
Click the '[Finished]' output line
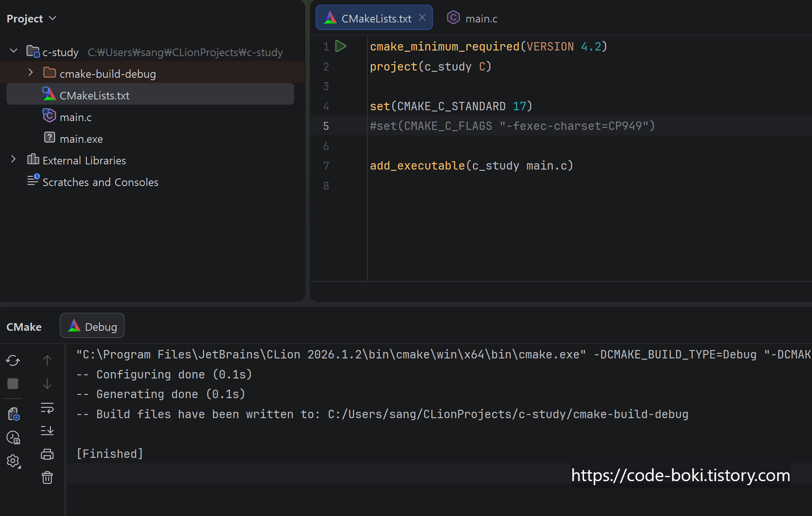pyautogui.click(x=110, y=453)
